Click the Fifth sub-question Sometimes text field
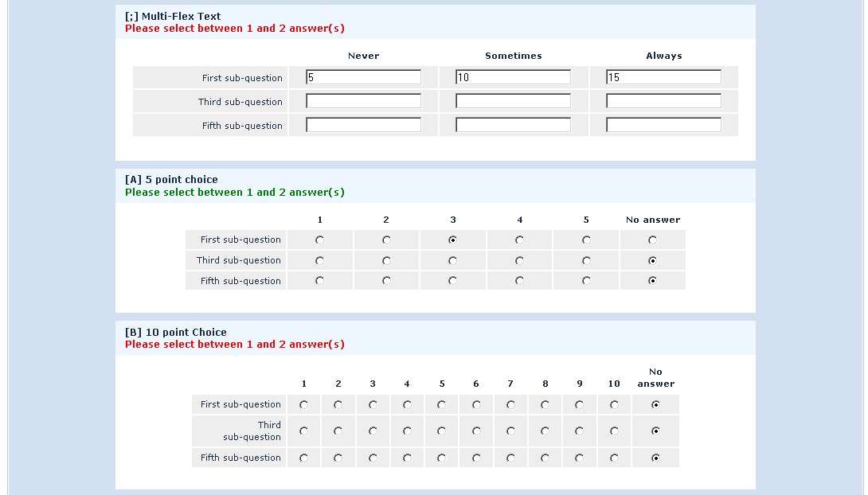Image resolution: width=868 pixels, height=495 pixels. pos(513,125)
